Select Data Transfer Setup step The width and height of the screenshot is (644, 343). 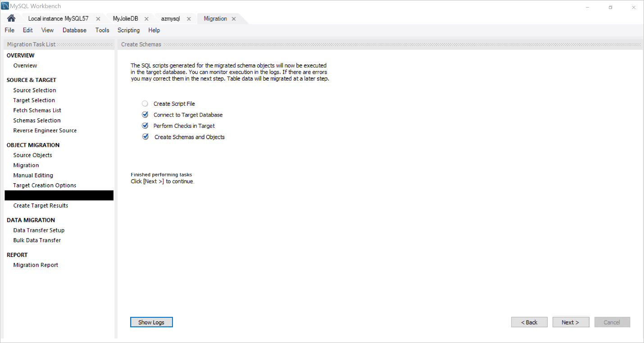(x=39, y=230)
